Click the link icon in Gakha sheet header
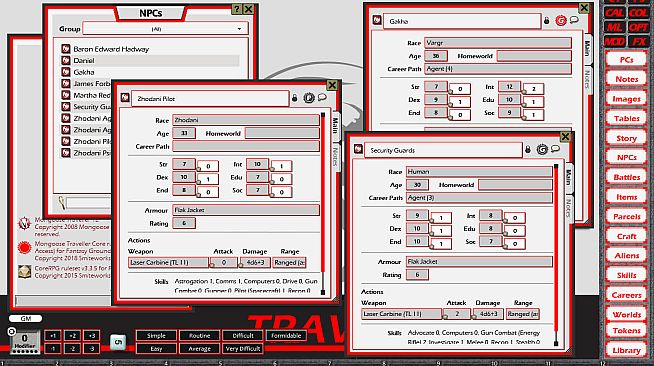 [x=377, y=20]
